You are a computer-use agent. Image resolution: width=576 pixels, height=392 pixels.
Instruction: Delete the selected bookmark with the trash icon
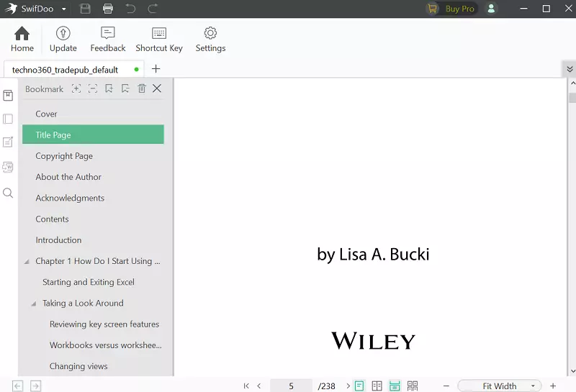click(x=142, y=88)
